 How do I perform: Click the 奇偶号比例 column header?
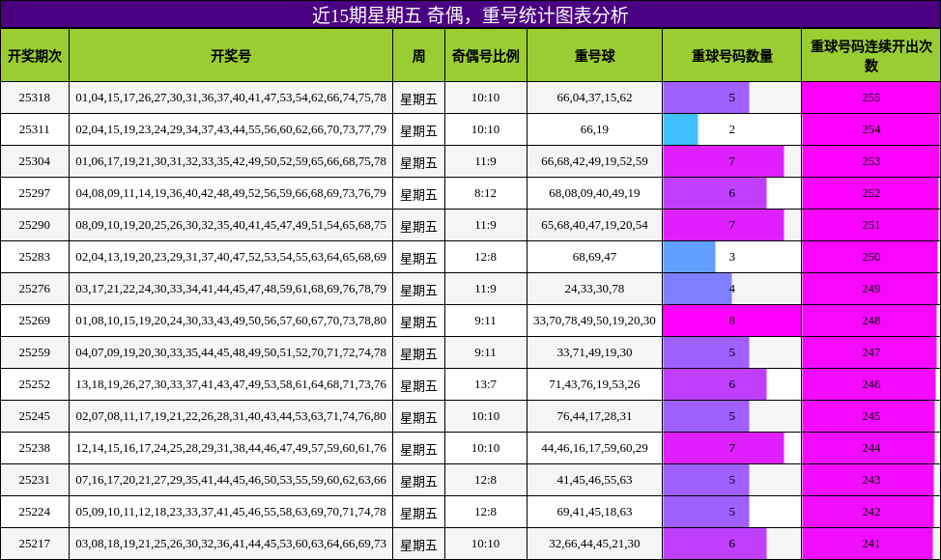[x=483, y=56]
